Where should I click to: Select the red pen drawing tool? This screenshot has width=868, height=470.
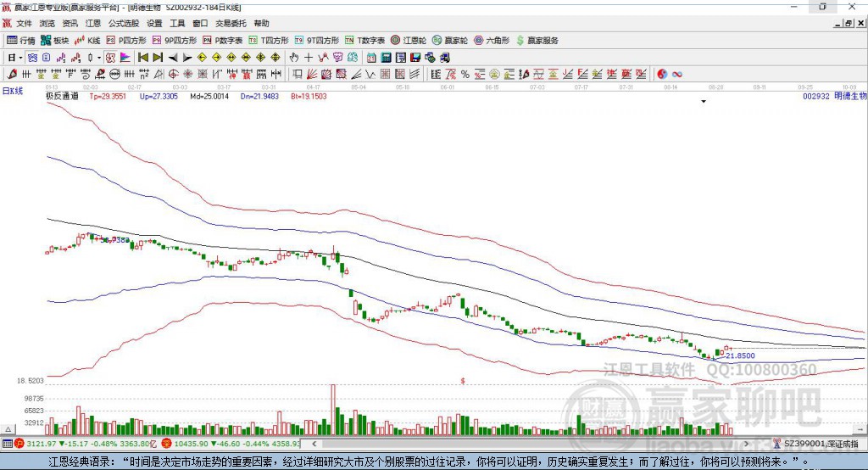coord(12,75)
